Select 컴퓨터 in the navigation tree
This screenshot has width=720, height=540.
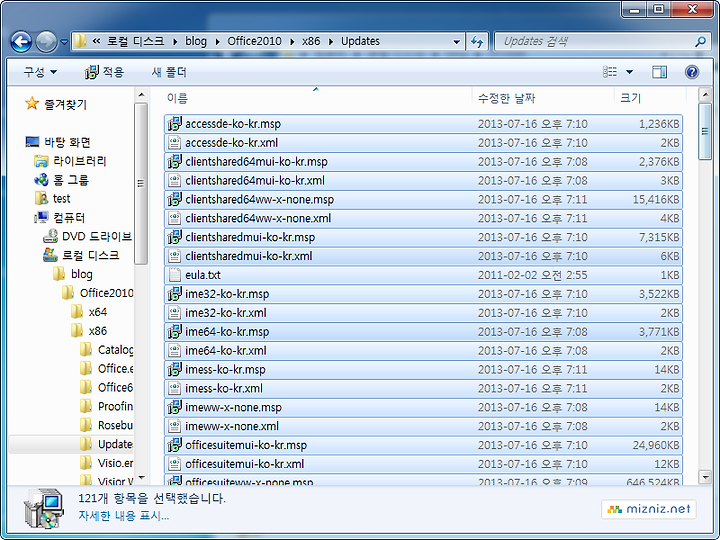pyautogui.click(x=69, y=218)
